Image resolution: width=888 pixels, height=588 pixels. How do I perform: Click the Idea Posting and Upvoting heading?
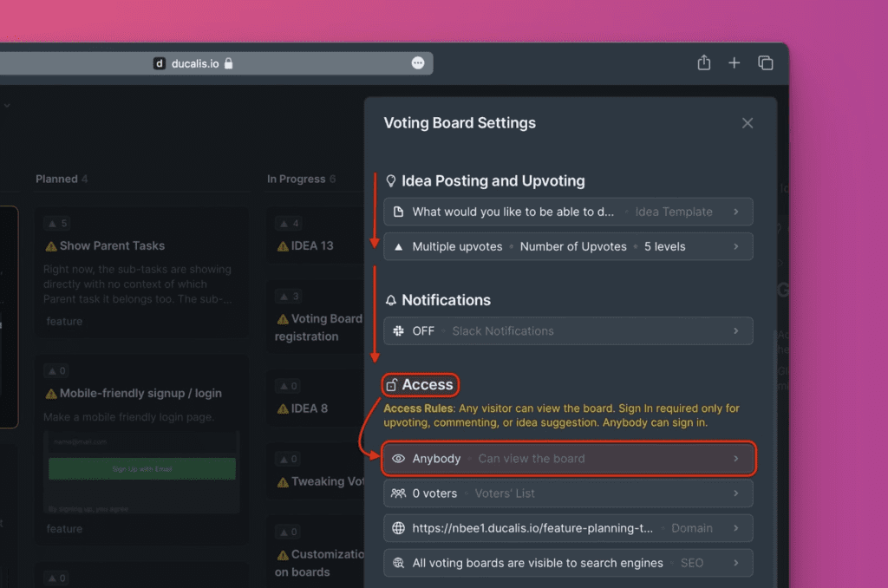pyautogui.click(x=493, y=180)
